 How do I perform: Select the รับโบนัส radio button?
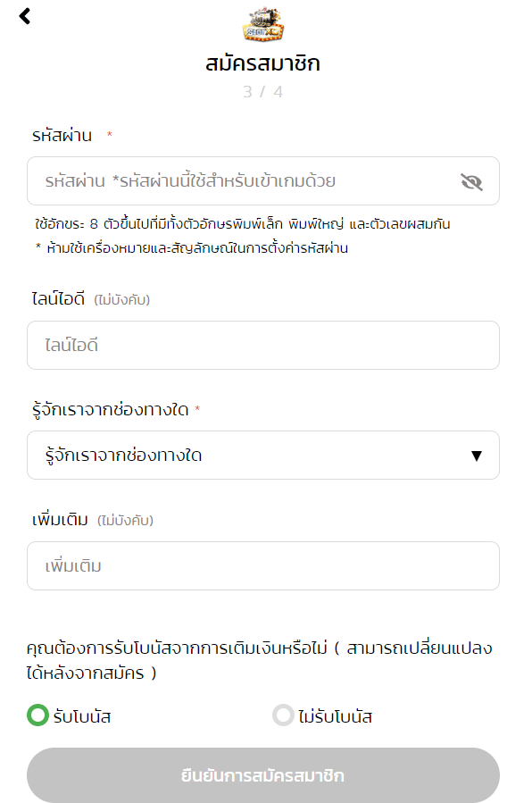[x=38, y=715]
